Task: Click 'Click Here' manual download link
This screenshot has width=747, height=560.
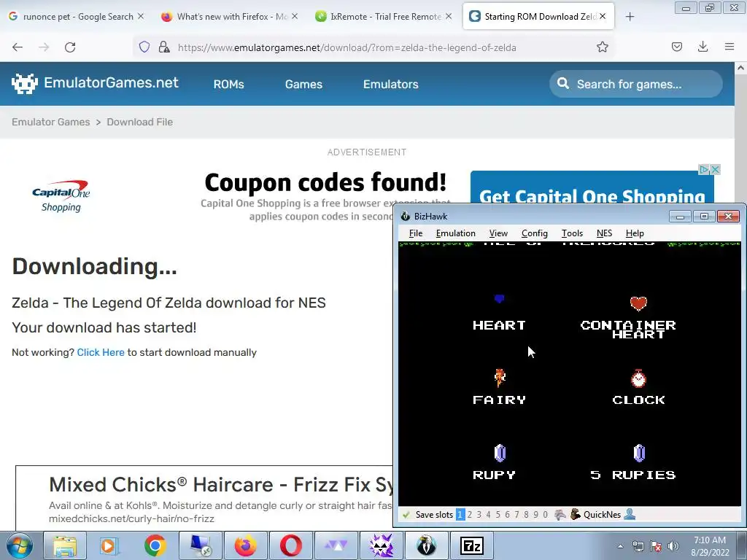Action: click(101, 352)
